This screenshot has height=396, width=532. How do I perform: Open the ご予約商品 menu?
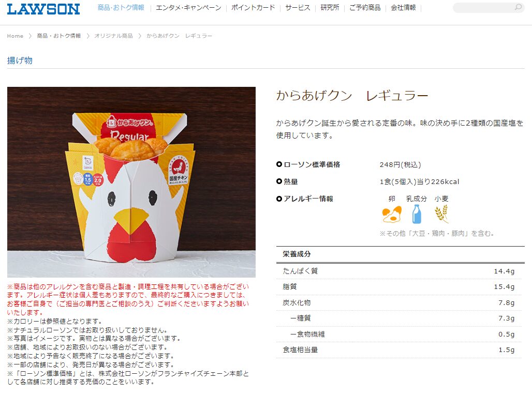365,7
